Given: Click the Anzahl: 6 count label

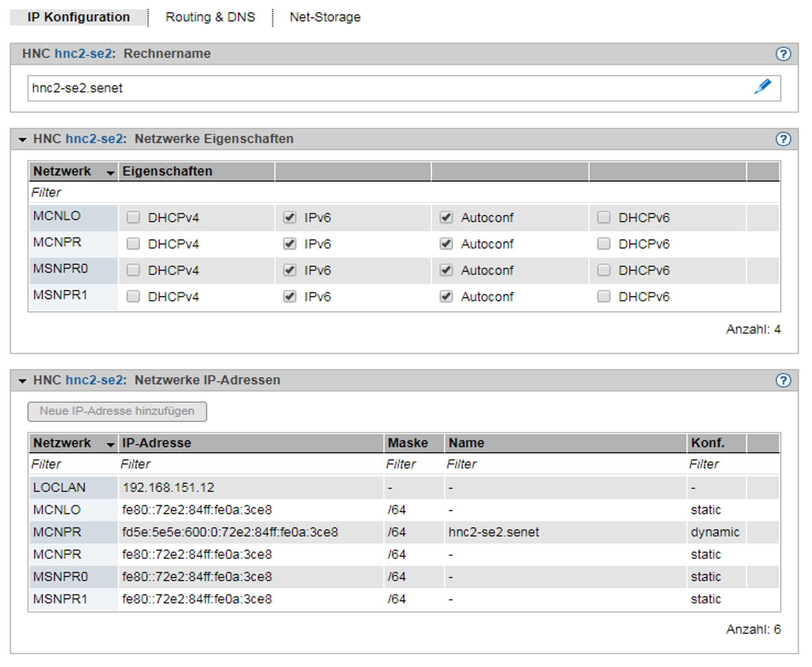Looking at the screenshot, I should (754, 629).
